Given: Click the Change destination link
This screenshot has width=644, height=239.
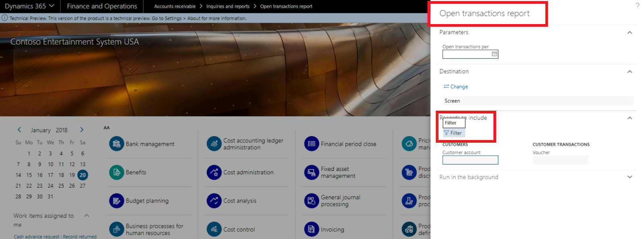Looking at the screenshot, I should (x=456, y=87).
